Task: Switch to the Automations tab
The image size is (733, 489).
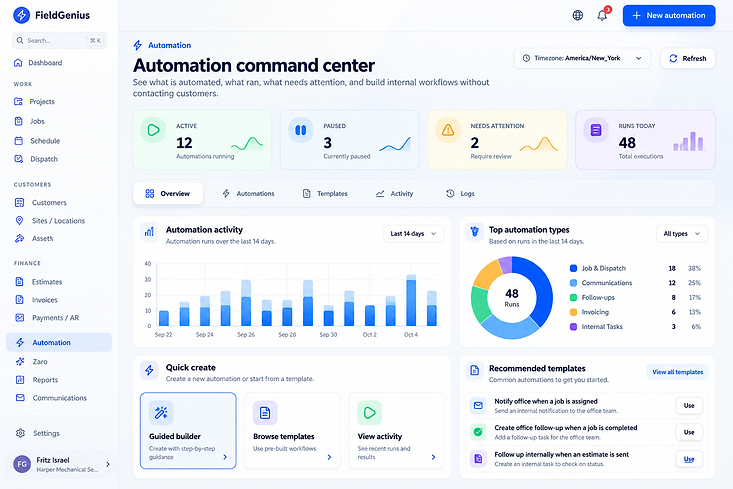Action: (x=248, y=194)
